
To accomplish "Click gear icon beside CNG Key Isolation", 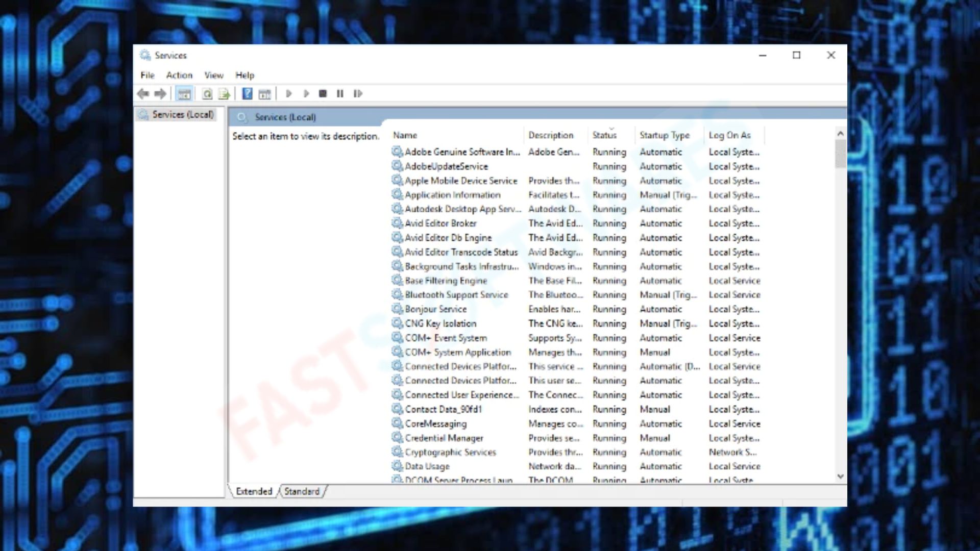I will tap(397, 323).
